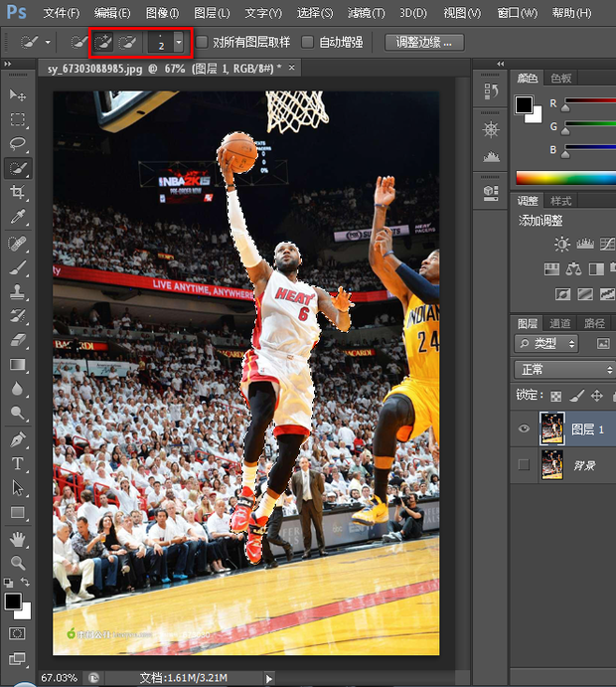This screenshot has height=687, width=616.
Task: Select the Eyedropper tool
Action: tap(18, 217)
